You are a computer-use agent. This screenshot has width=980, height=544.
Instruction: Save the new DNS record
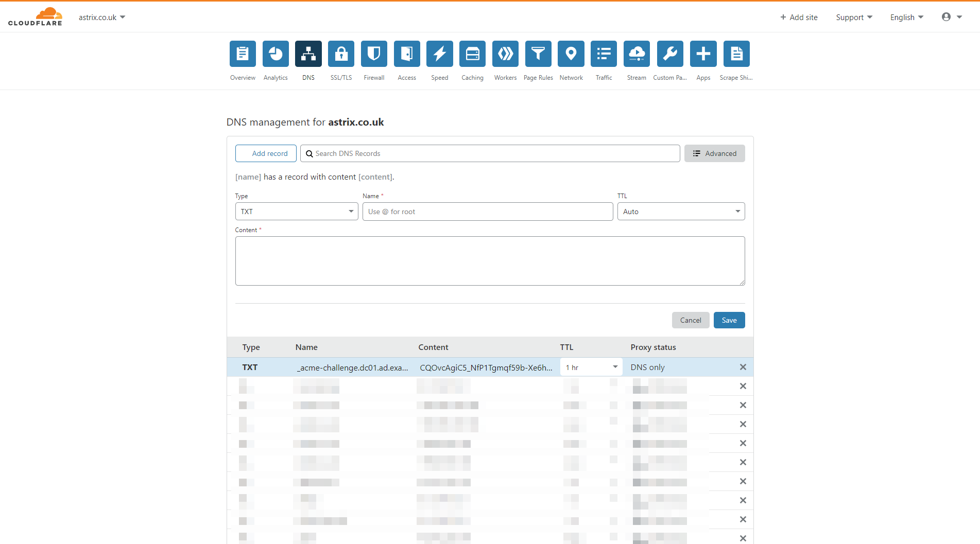[729, 320]
